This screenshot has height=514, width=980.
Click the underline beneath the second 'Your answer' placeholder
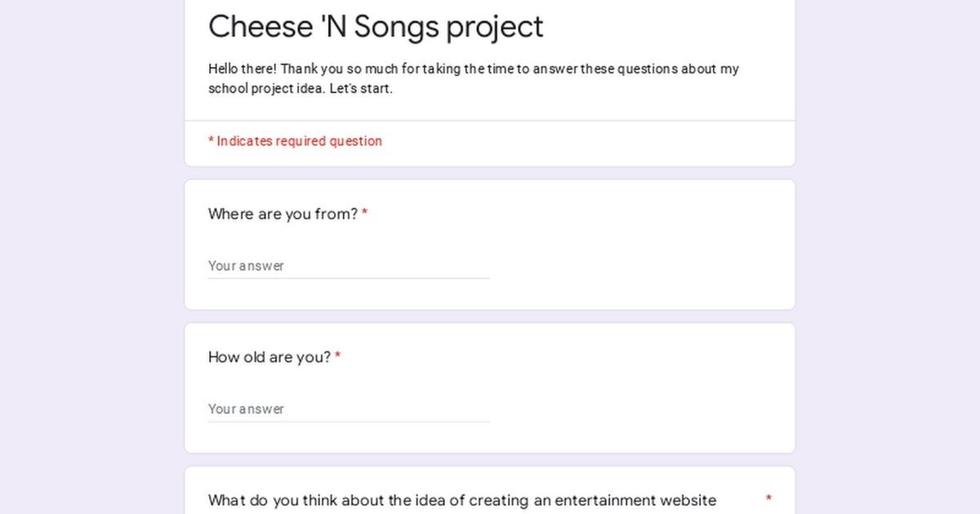pyautogui.click(x=349, y=422)
